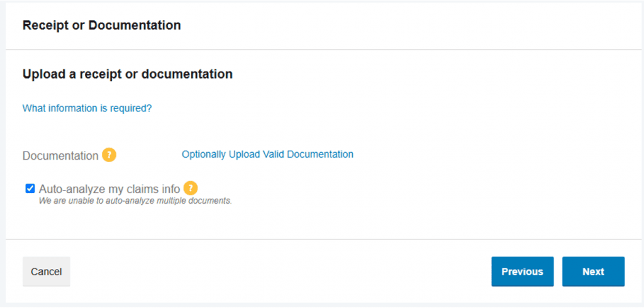Show tooltip from yellow question mark near Documentation

coord(109,155)
